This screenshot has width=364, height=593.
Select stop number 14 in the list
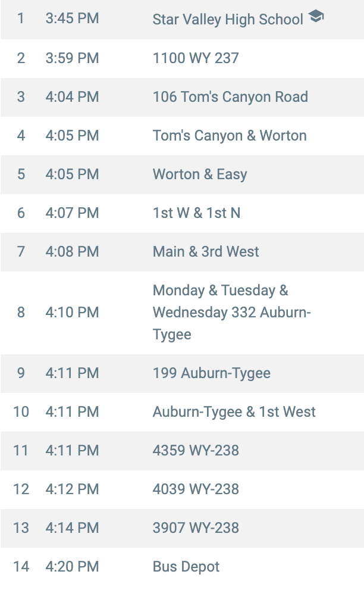21,567
